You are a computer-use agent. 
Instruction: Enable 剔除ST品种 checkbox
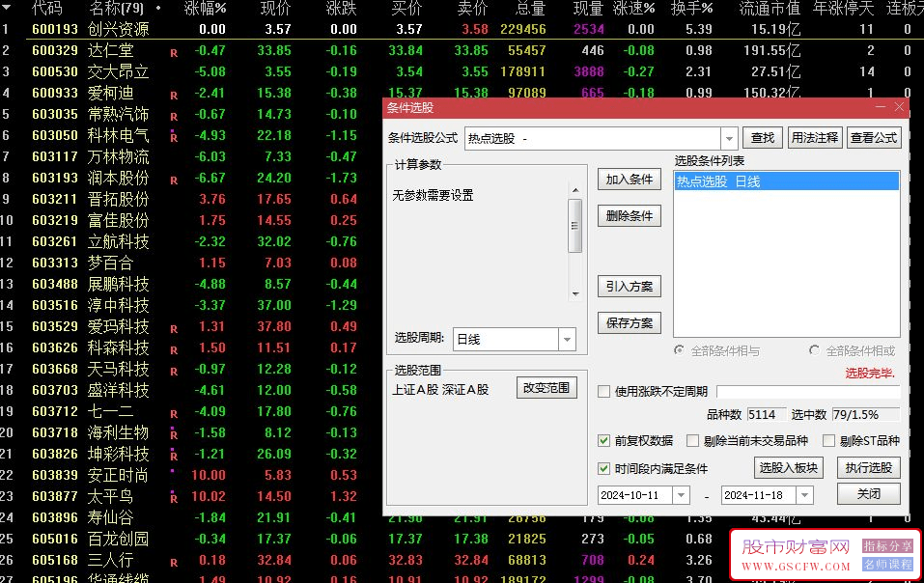point(829,440)
